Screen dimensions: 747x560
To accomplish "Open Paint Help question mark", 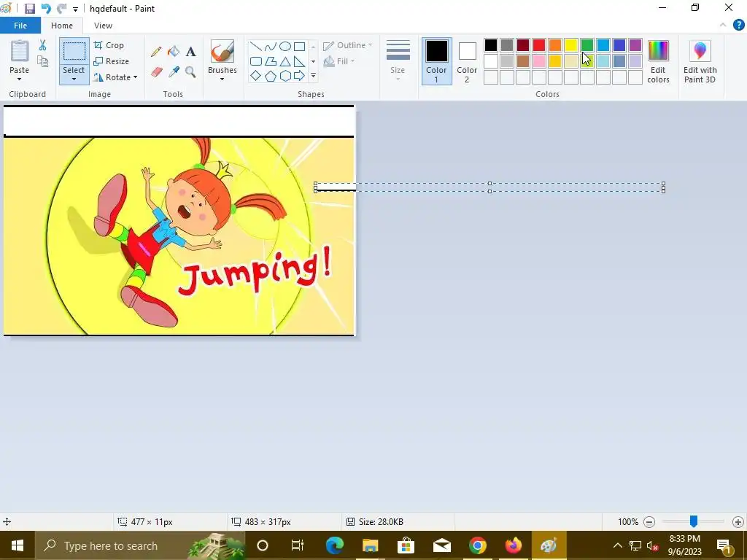I will point(738,26).
